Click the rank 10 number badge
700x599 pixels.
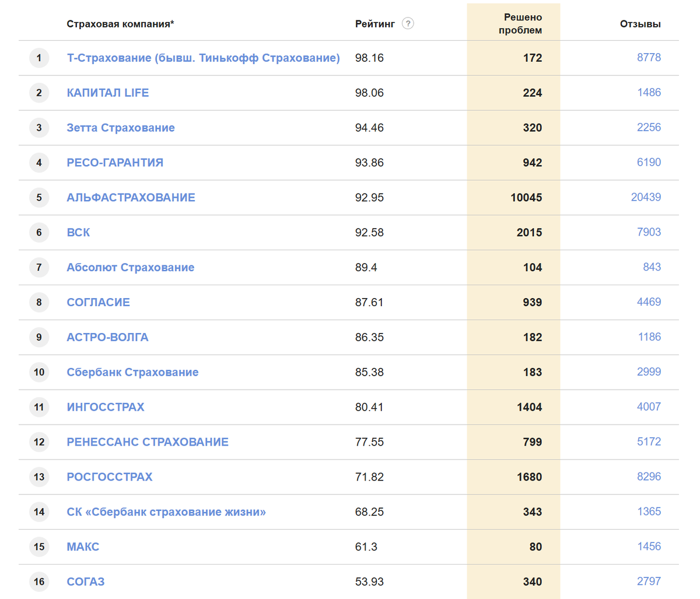point(39,372)
